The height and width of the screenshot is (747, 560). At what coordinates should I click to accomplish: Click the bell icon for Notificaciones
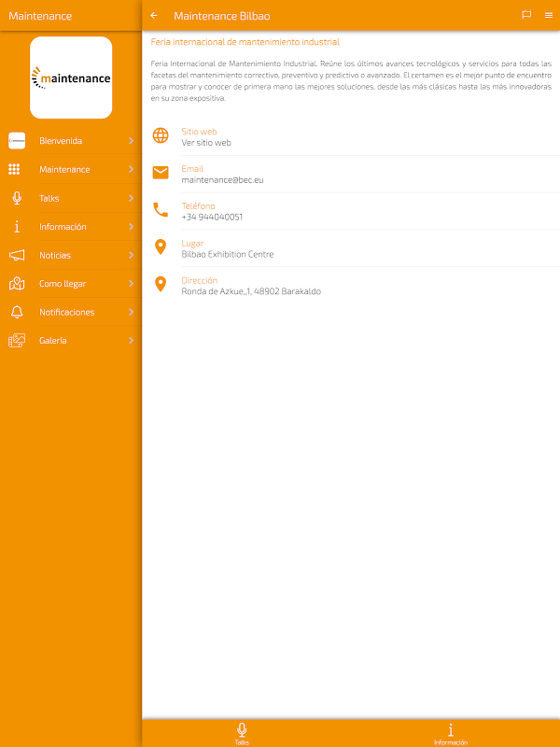point(17,312)
